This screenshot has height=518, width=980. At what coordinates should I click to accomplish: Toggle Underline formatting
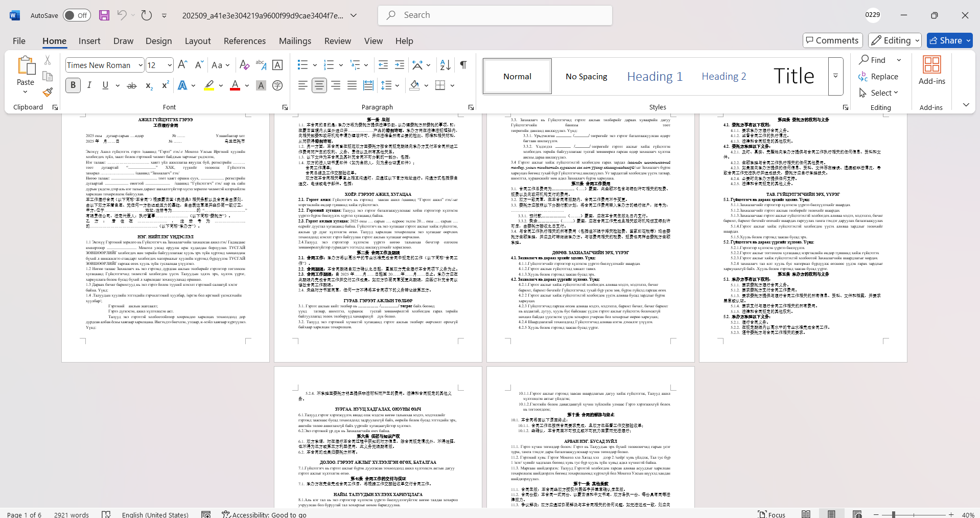click(x=105, y=85)
